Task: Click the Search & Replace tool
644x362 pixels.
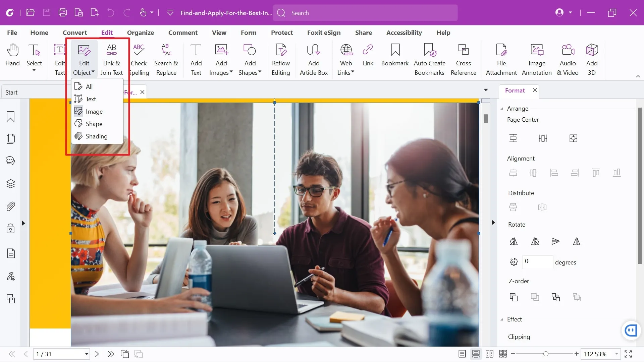Action: click(166, 58)
